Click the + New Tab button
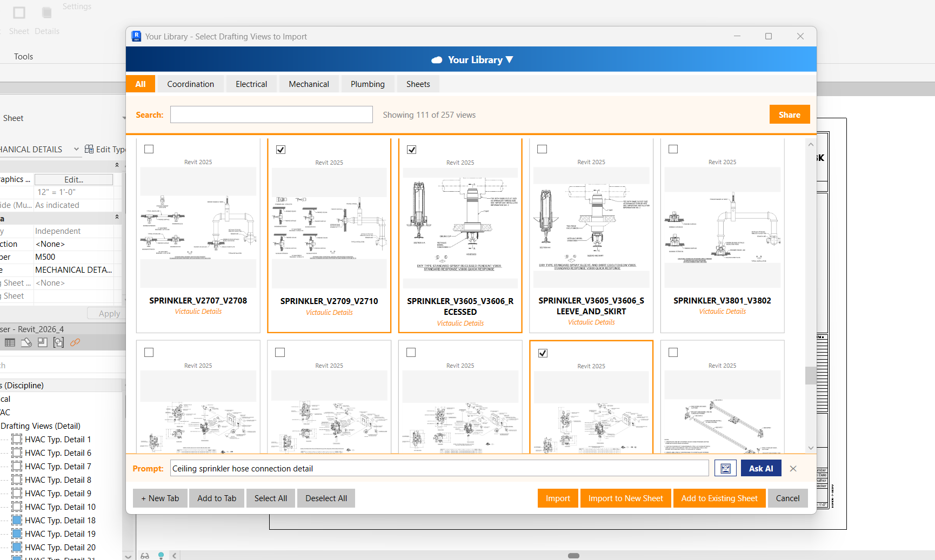This screenshot has height=560, width=935. click(160, 498)
